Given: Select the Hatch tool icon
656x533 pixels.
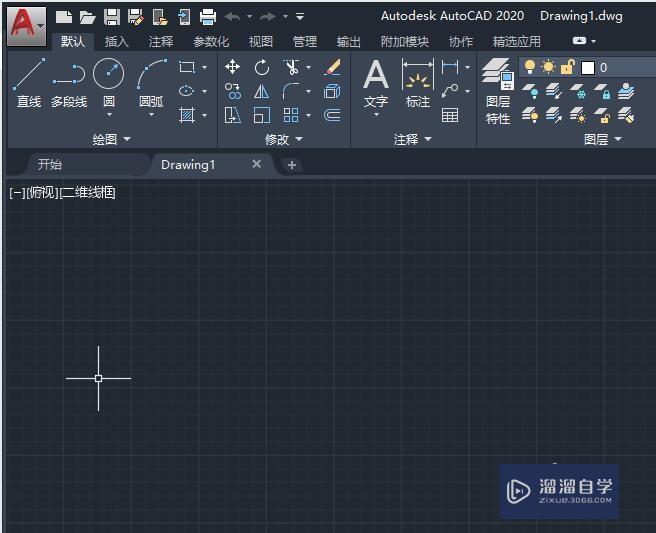Looking at the screenshot, I should click(x=187, y=115).
